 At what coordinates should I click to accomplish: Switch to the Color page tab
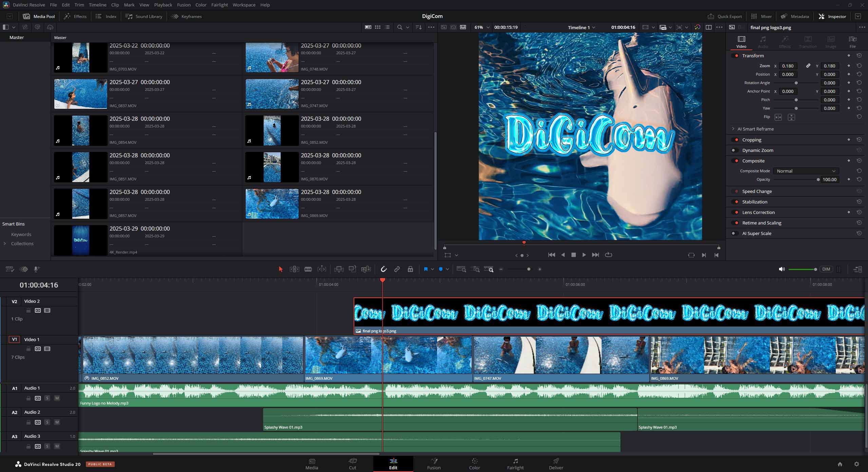click(474, 464)
